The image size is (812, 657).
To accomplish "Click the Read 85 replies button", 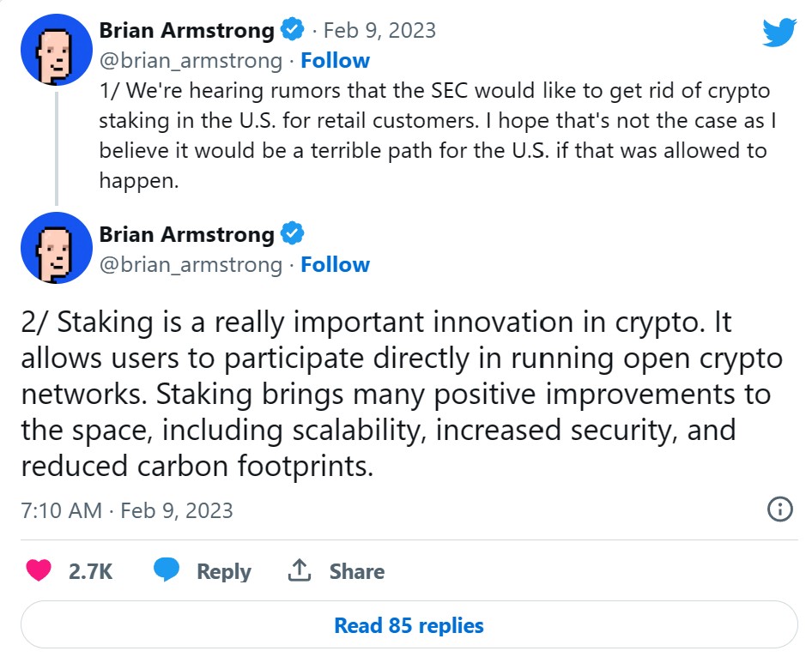I will [409, 625].
